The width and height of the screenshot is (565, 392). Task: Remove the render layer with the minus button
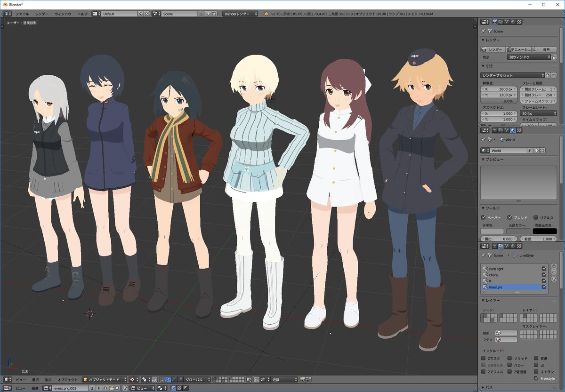click(554, 272)
